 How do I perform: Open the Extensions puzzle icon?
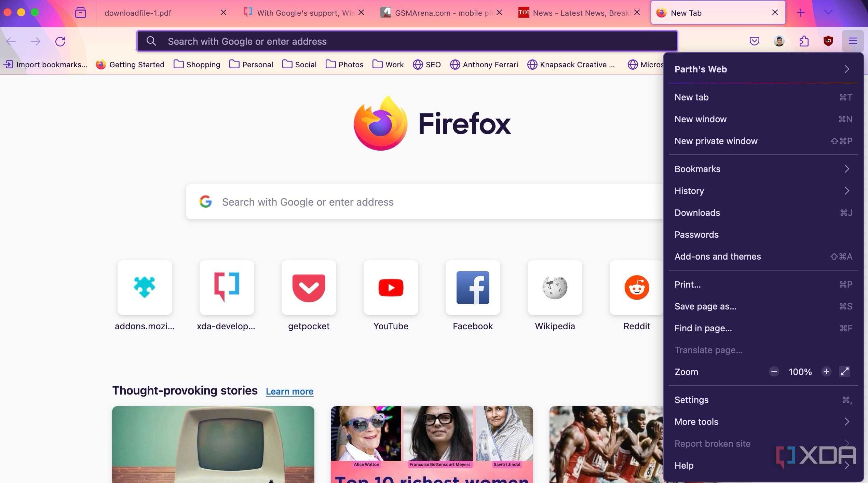coord(804,41)
